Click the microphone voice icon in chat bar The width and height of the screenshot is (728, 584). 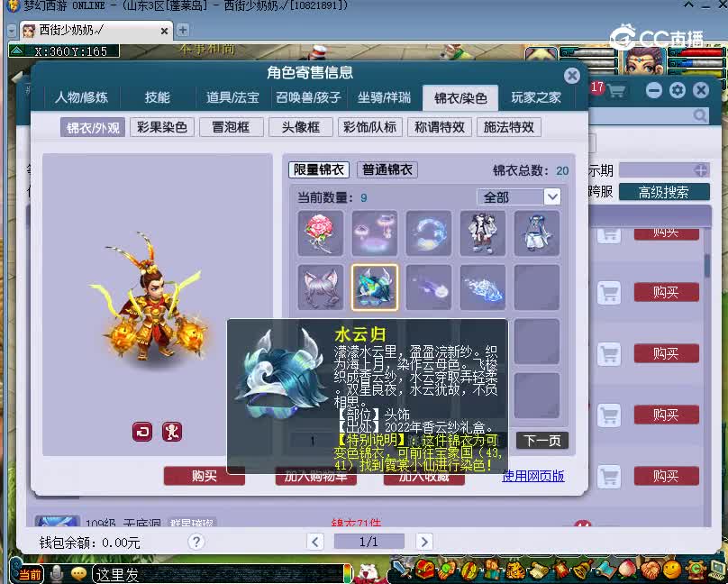click(x=57, y=574)
